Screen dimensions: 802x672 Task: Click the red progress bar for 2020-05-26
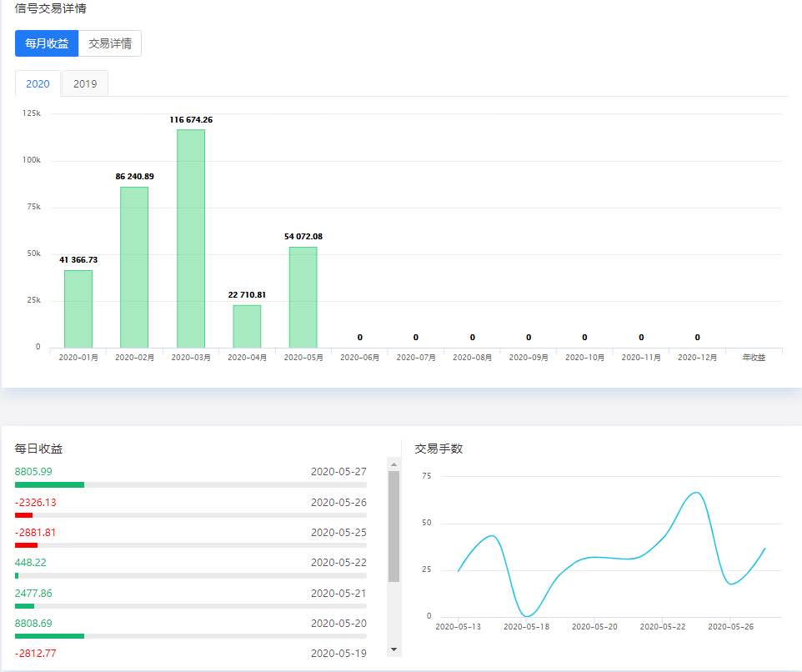click(x=23, y=515)
